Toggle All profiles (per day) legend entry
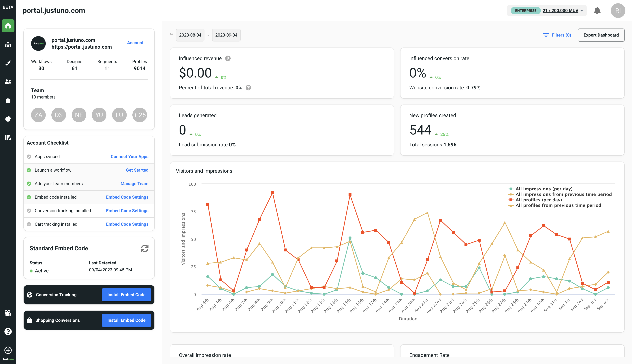This screenshot has width=632, height=364. click(x=535, y=200)
